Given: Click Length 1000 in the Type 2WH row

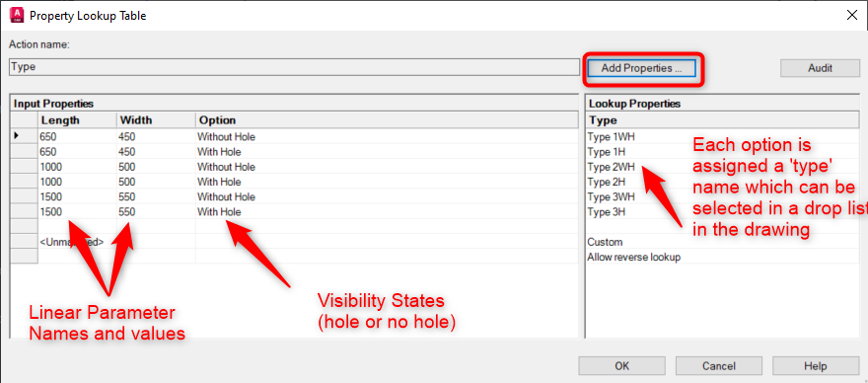Looking at the screenshot, I should [78, 166].
